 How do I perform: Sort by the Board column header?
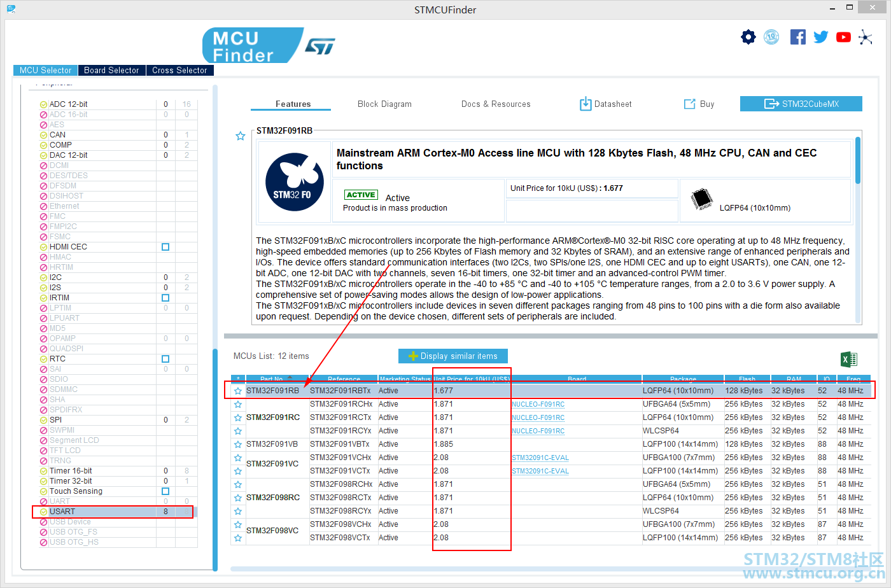click(577, 379)
